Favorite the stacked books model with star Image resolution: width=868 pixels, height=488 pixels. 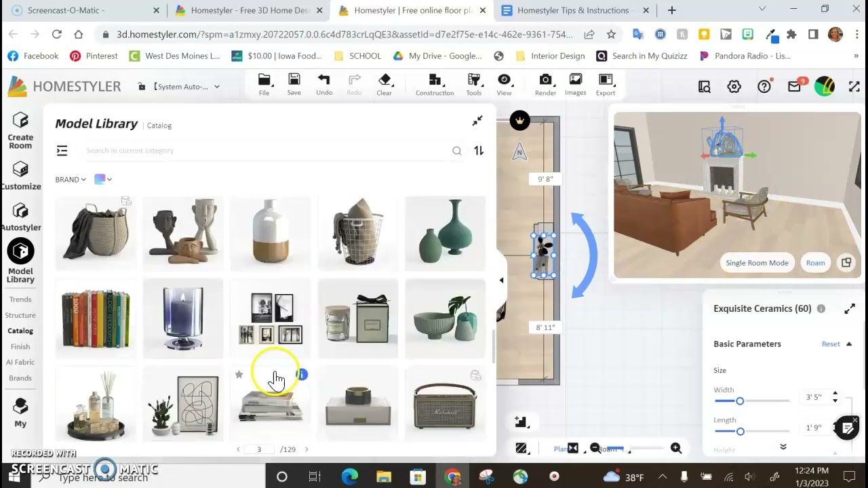[x=239, y=374]
